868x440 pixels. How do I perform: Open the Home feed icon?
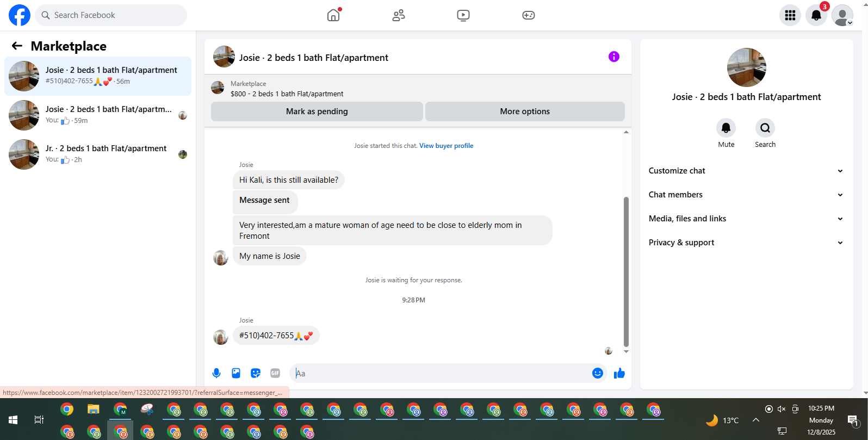333,15
